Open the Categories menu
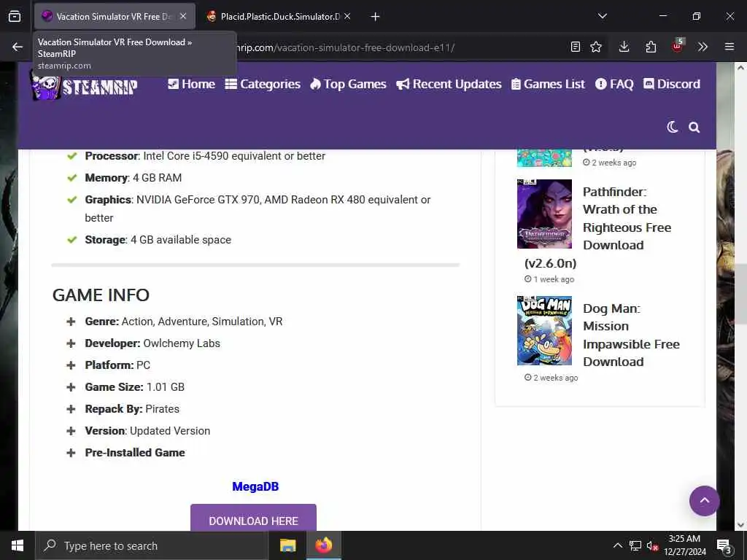The image size is (747, 560). 263,85
